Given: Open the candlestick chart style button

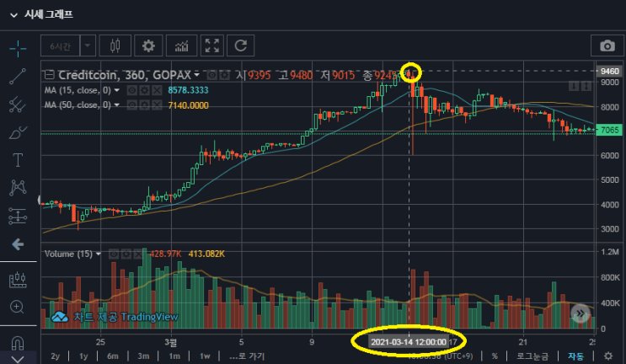Looking at the screenshot, I should point(115,45).
